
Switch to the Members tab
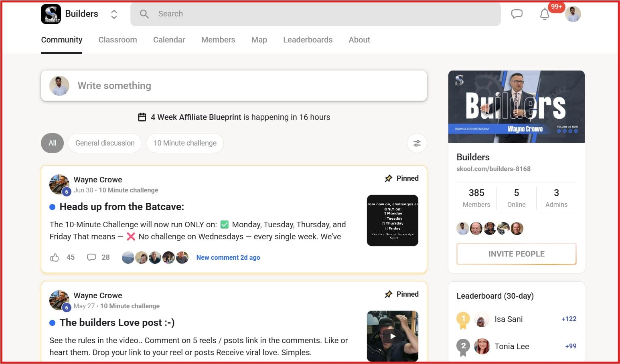pos(218,40)
